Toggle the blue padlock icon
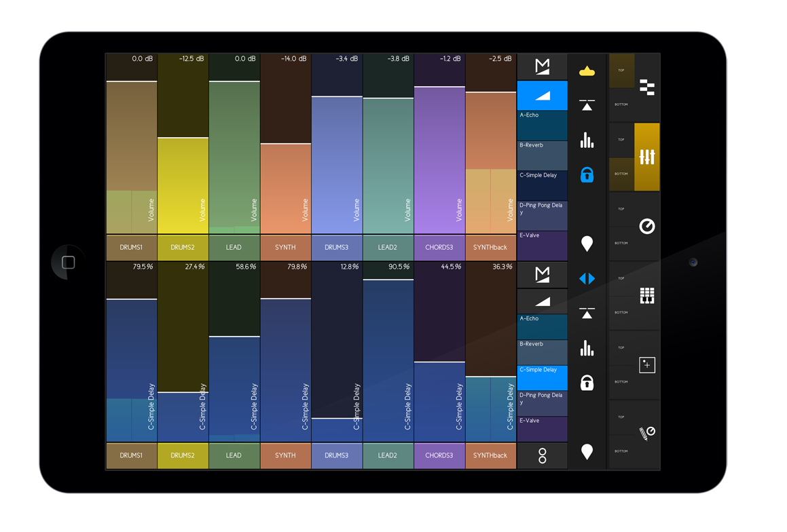This screenshot has width=787, height=532. pyautogui.click(x=587, y=174)
